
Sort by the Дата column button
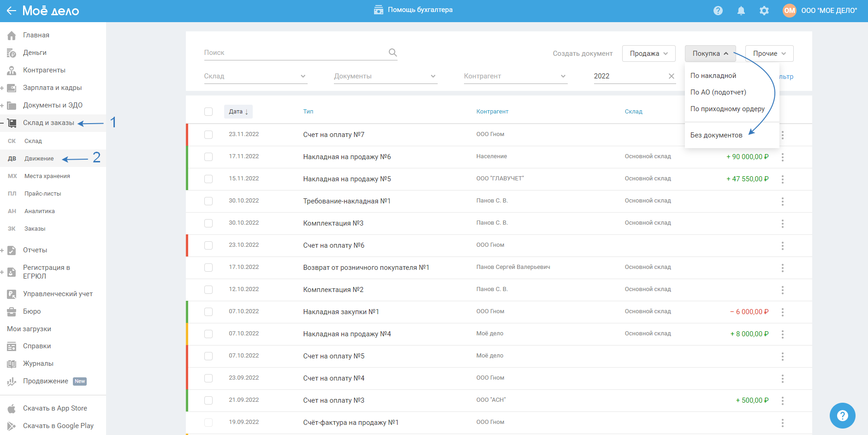tap(238, 112)
